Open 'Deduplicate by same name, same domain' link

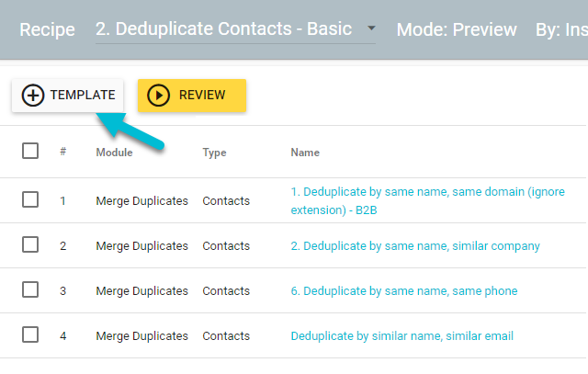[427, 200]
